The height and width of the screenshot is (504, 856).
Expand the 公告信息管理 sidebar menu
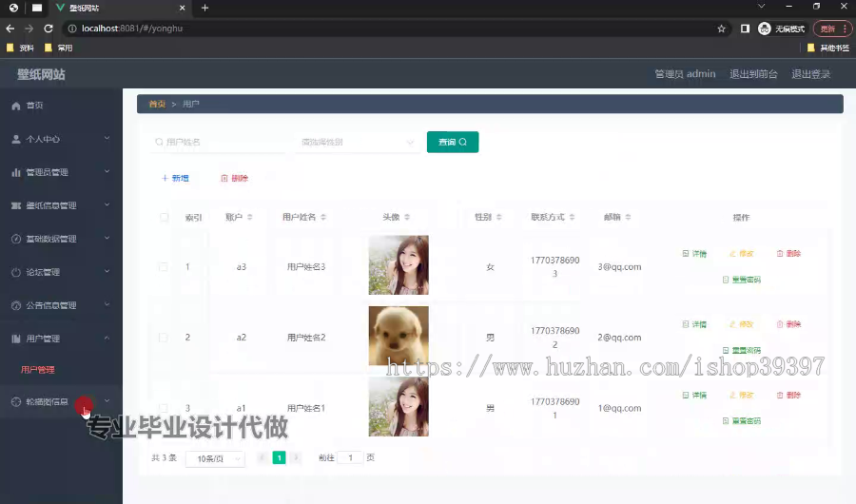[x=61, y=306]
